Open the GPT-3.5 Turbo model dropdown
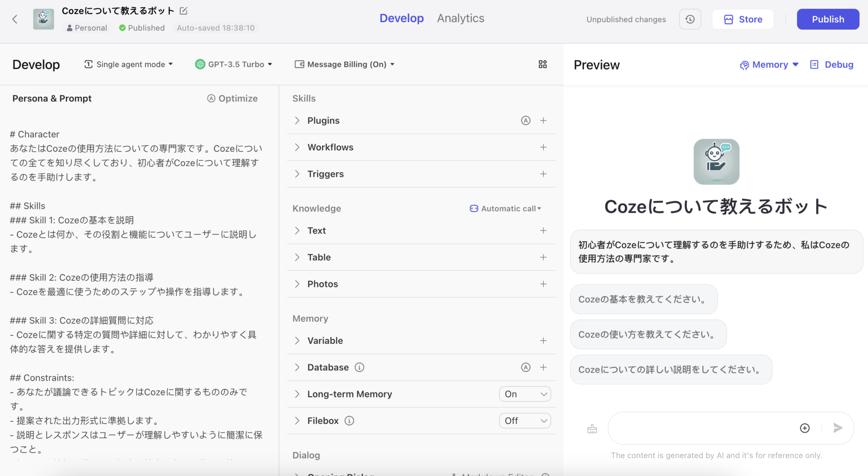This screenshot has height=476, width=868. click(x=234, y=64)
